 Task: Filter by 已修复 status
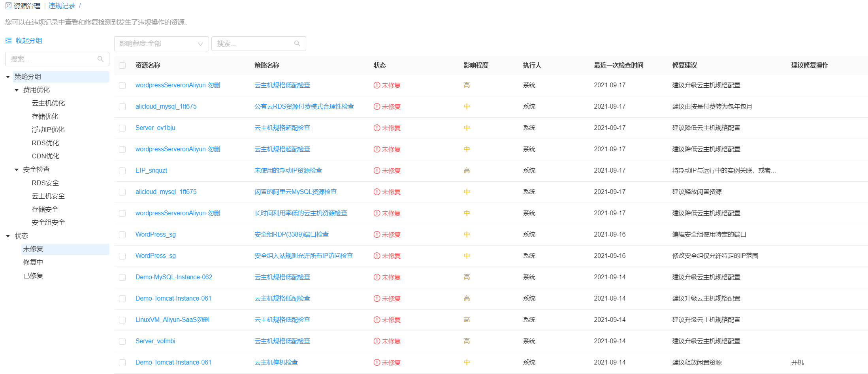pos(33,276)
